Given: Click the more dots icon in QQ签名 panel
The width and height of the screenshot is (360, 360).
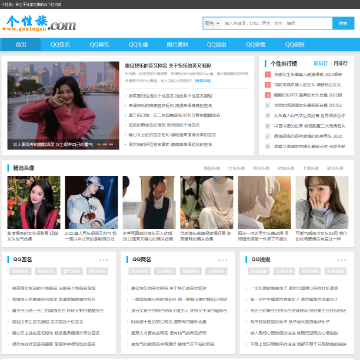Looking at the screenshot, I should (103, 260).
